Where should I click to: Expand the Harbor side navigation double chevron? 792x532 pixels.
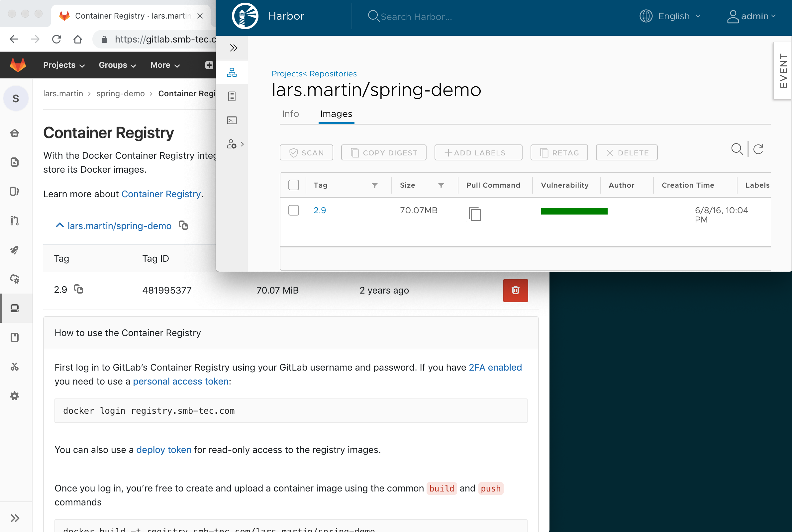point(233,48)
